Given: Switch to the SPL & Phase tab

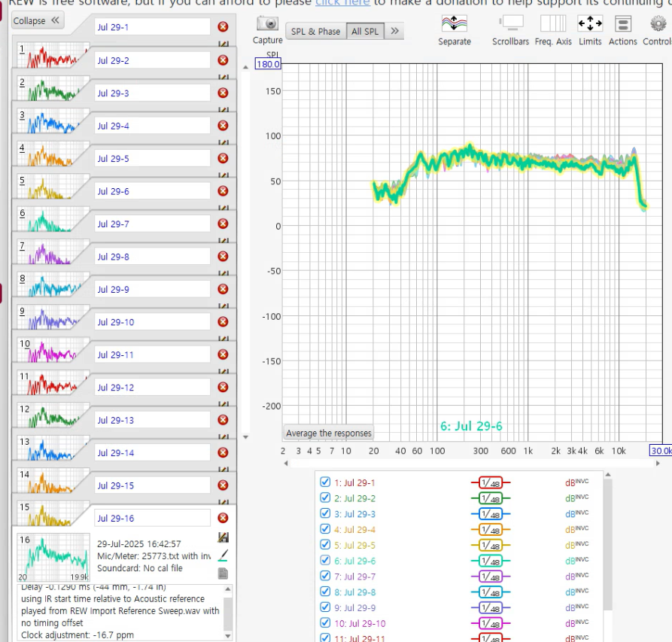Looking at the screenshot, I should pyautogui.click(x=316, y=32).
